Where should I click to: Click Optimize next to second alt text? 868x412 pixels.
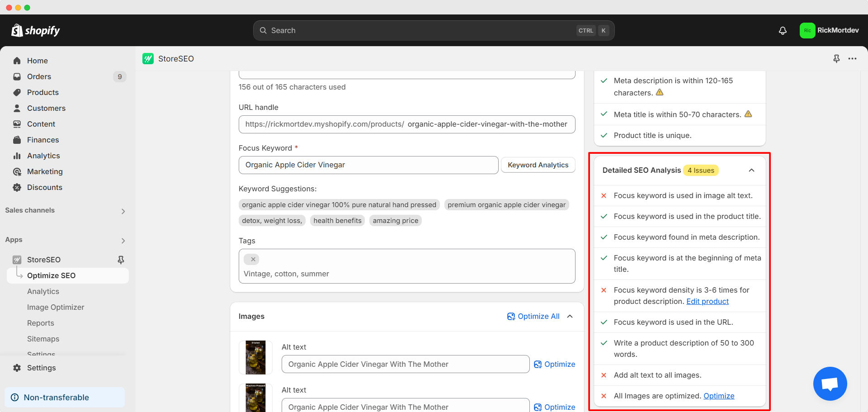tap(555, 407)
